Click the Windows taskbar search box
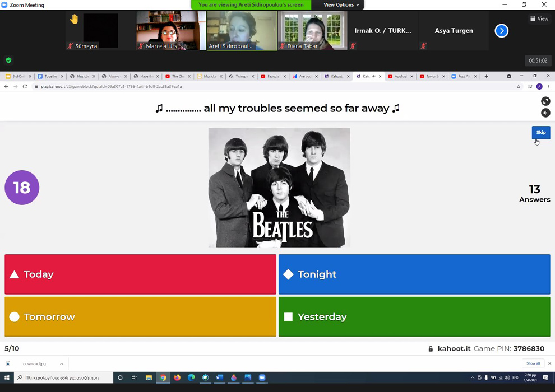The width and height of the screenshot is (555, 392). (x=64, y=377)
